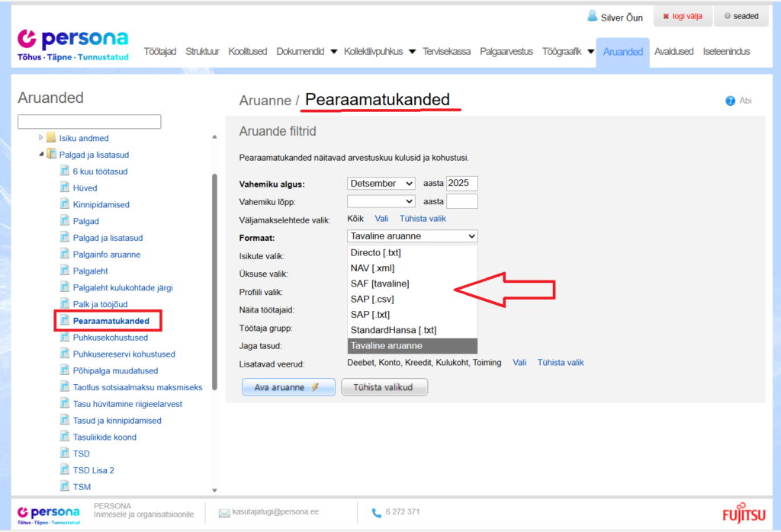781x532 pixels.
Task: Click the envelope icon next to kasutajatugi email
Action: pos(224,511)
